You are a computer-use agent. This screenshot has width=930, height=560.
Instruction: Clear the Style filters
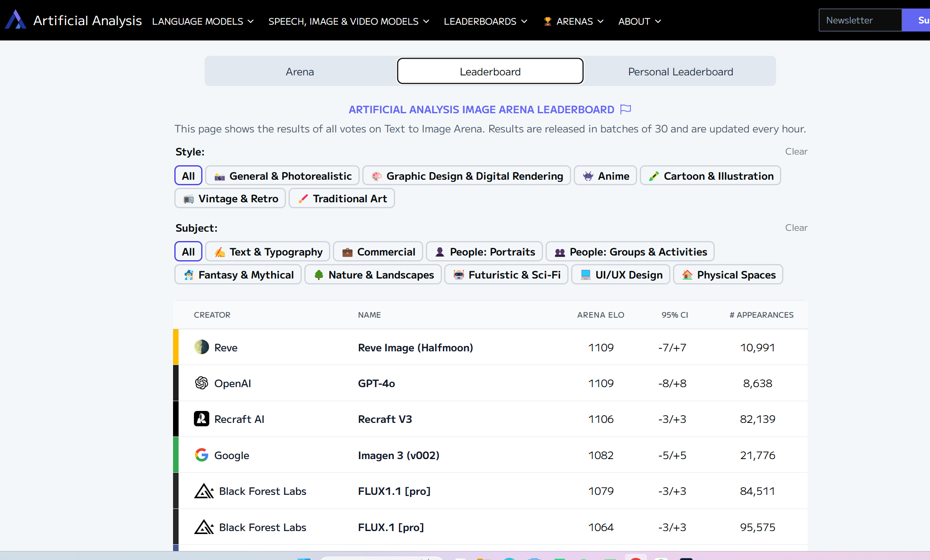pyautogui.click(x=796, y=152)
